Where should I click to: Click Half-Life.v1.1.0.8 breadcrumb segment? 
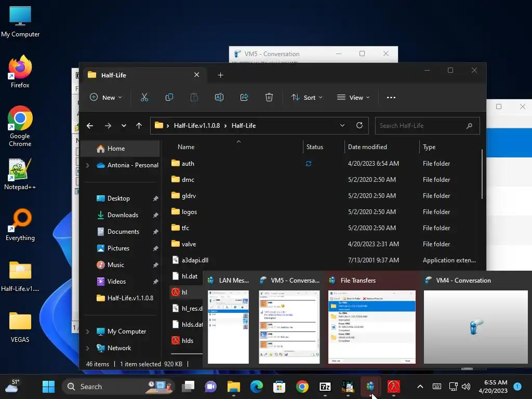[197, 126]
